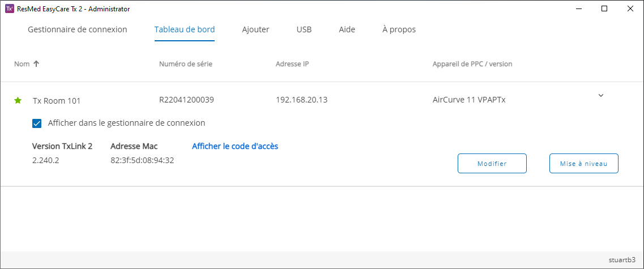Click the Numéro de série column header

[186, 64]
